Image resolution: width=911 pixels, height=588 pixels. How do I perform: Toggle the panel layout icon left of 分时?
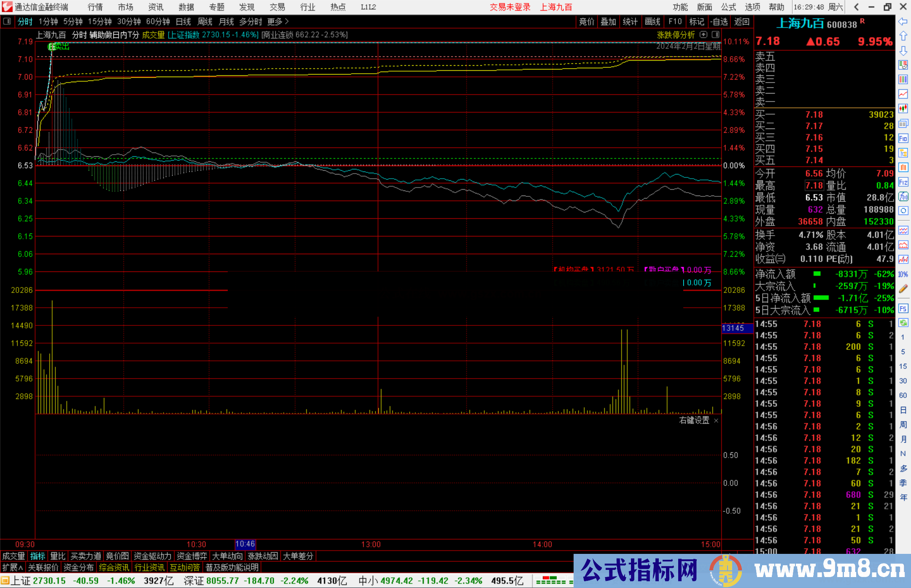coord(7,21)
